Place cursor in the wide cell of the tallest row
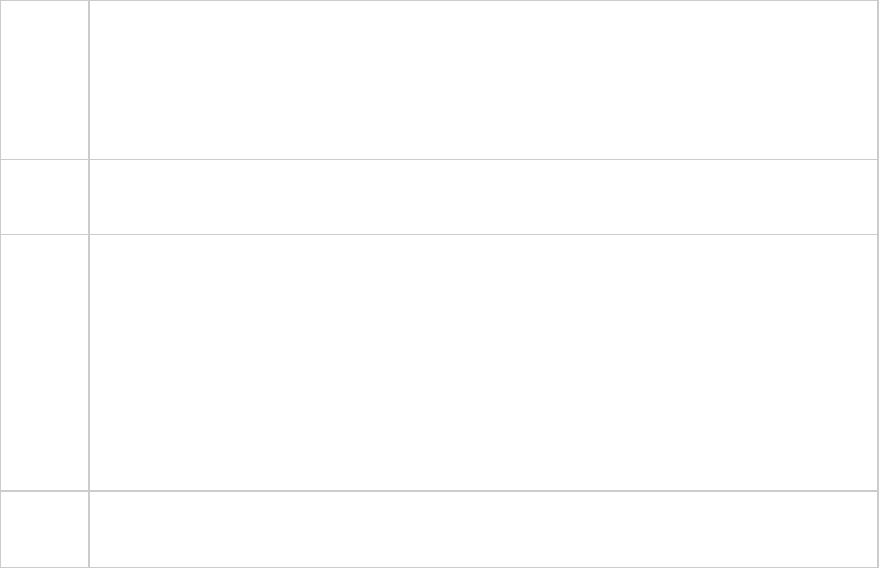Viewport: 879px width, 568px height. (483, 362)
